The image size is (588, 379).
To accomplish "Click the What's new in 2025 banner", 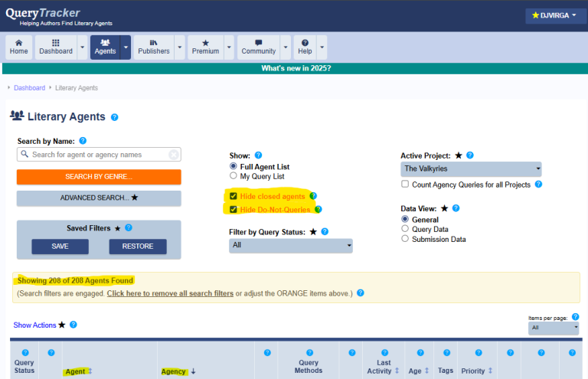I will tap(296, 68).
